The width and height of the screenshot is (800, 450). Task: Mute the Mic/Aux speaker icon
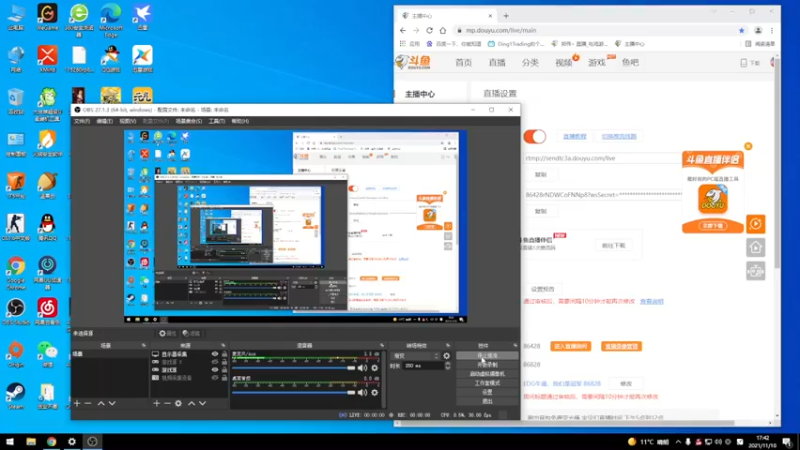click(x=362, y=368)
